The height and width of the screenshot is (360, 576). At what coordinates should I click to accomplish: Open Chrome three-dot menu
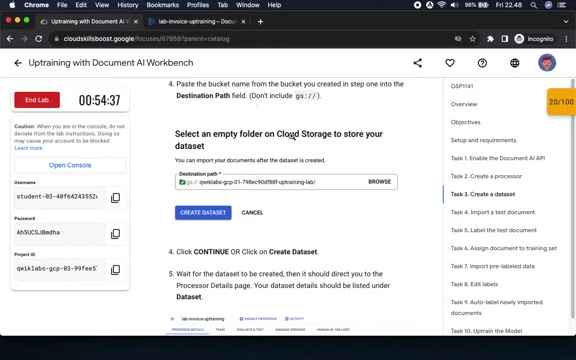click(566, 39)
